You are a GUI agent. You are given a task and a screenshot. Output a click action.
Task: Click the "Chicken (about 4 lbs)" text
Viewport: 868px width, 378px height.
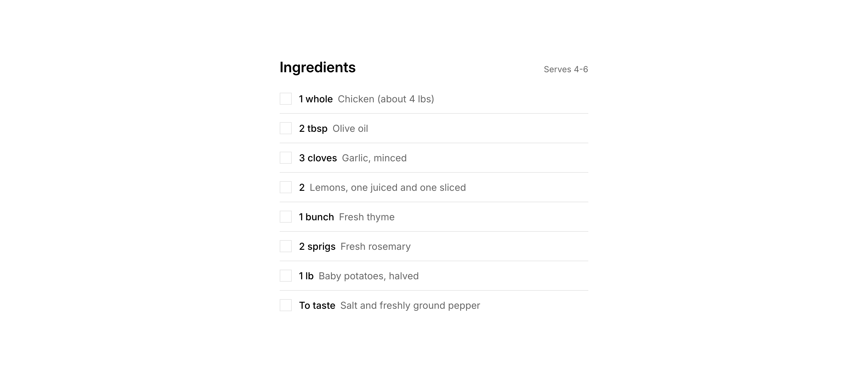point(385,99)
